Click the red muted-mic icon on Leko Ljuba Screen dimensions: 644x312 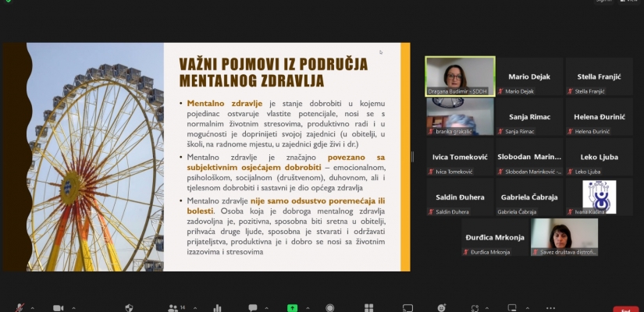click(570, 172)
